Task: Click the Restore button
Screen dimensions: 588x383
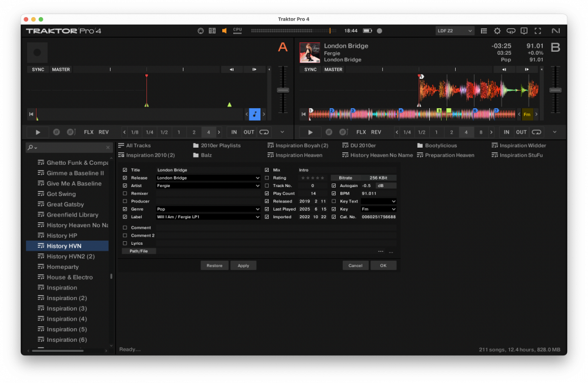Action: tap(215, 265)
